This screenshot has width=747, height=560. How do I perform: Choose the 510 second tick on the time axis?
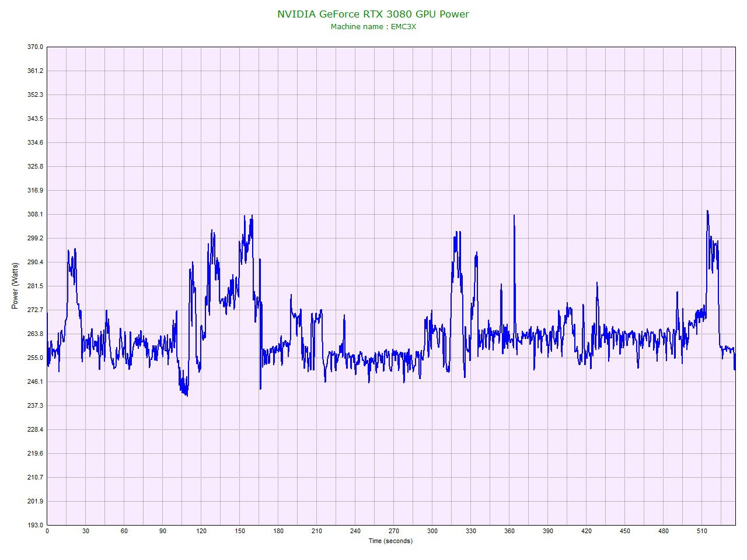click(x=702, y=531)
